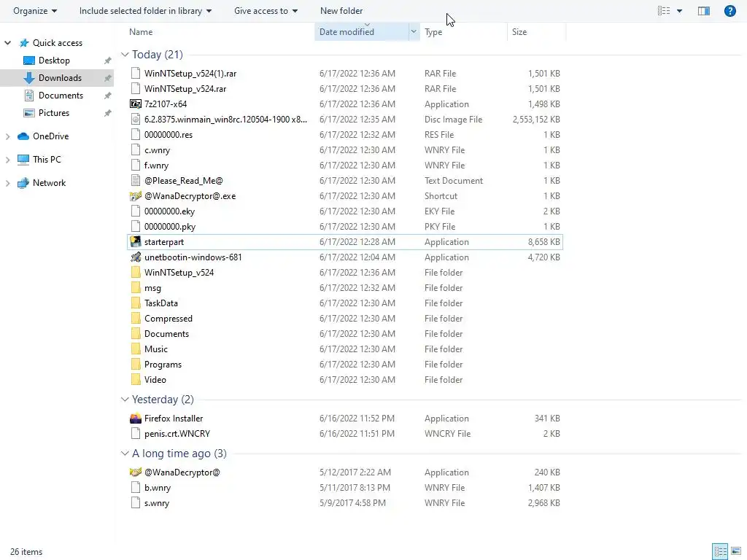
Task: Collapse the Quick access tree node
Action: [7, 43]
